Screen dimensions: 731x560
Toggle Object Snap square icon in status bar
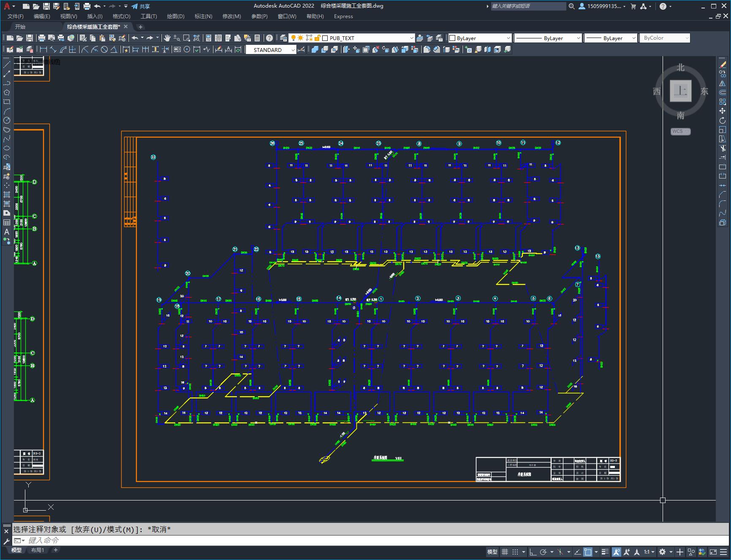click(588, 552)
